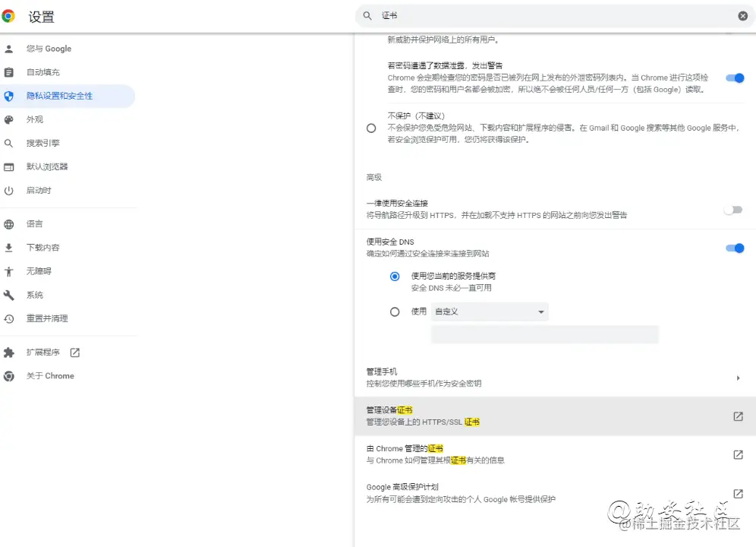The image size is (756, 547).
Task: Click the magnifier icon for 搜索引擎
Action: [8, 144]
